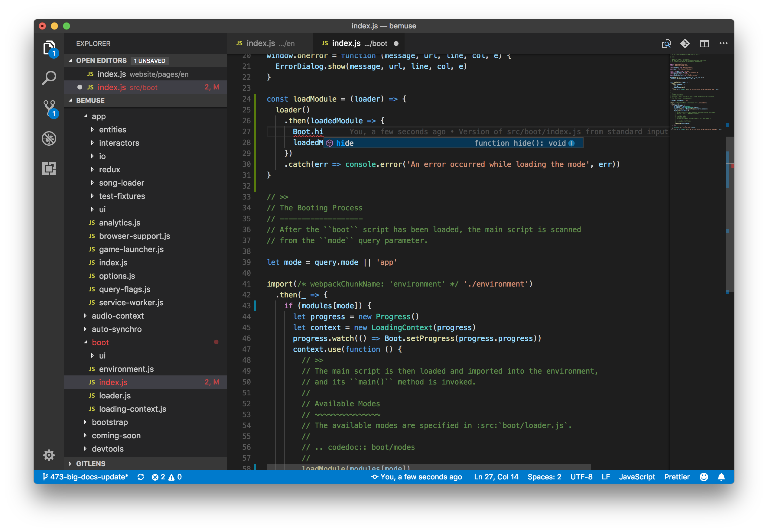Click the feedback smiley in the status bar

pos(704,477)
